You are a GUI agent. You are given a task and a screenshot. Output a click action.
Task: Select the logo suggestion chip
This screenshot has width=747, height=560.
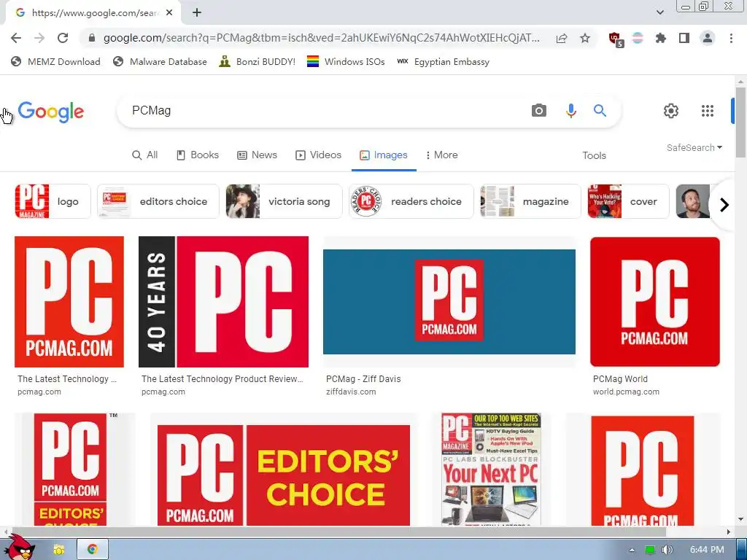pos(53,201)
